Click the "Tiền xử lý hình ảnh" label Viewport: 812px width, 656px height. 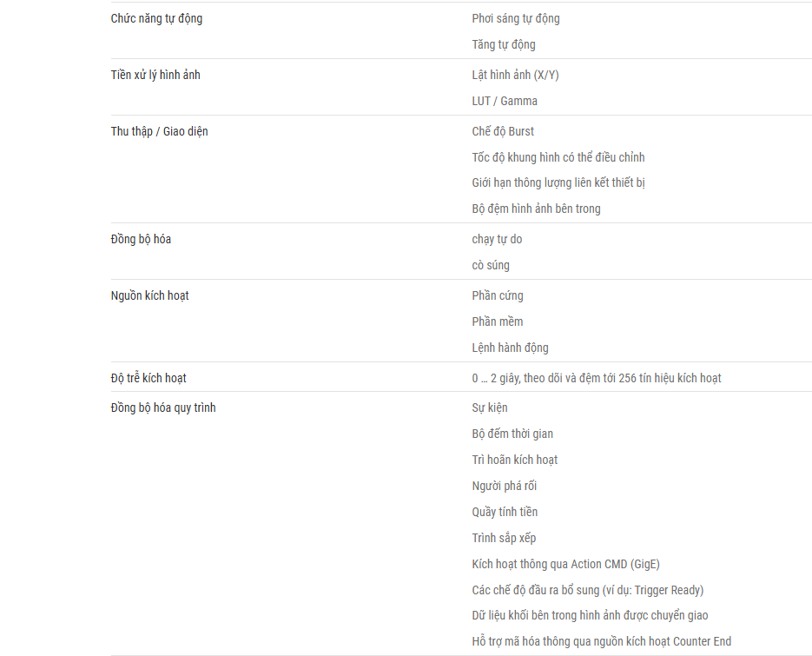(x=155, y=75)
